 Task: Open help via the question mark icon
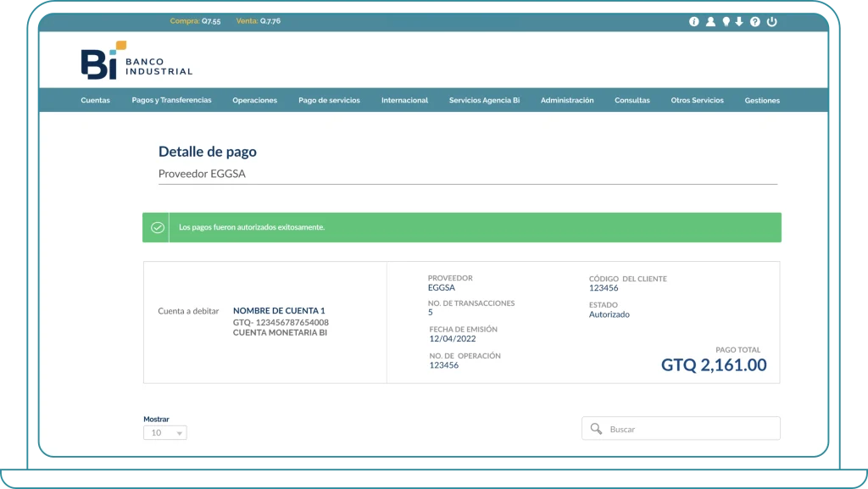pyautogui.click(x=754, y=24)
